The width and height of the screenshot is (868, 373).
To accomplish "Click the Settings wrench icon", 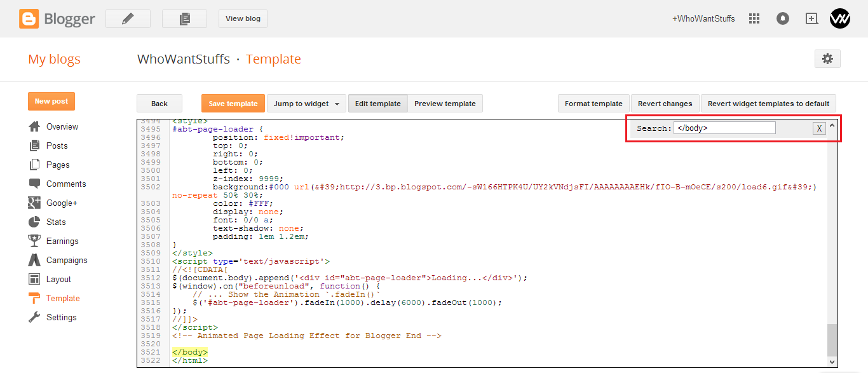I will pos(34,317).
